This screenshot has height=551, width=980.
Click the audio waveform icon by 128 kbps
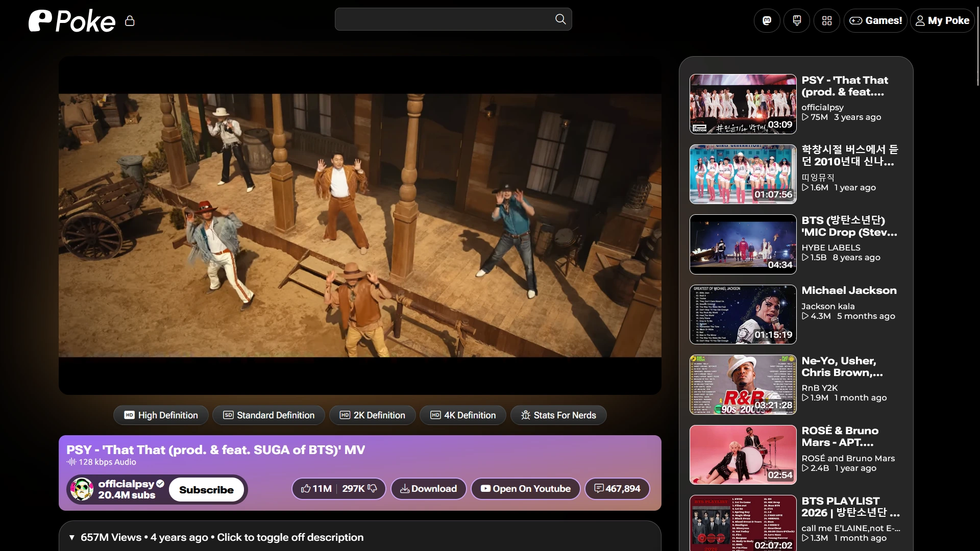coord(71,462)
